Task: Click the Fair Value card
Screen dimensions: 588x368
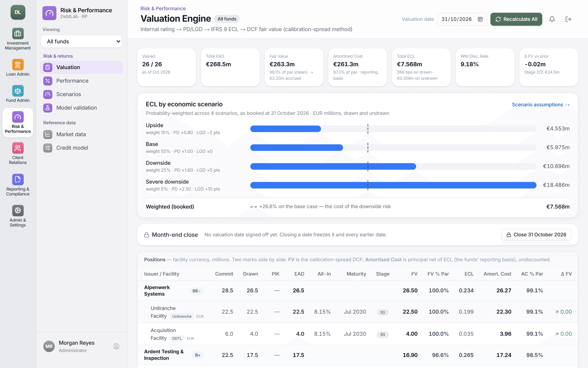Action: click(294, 67)
